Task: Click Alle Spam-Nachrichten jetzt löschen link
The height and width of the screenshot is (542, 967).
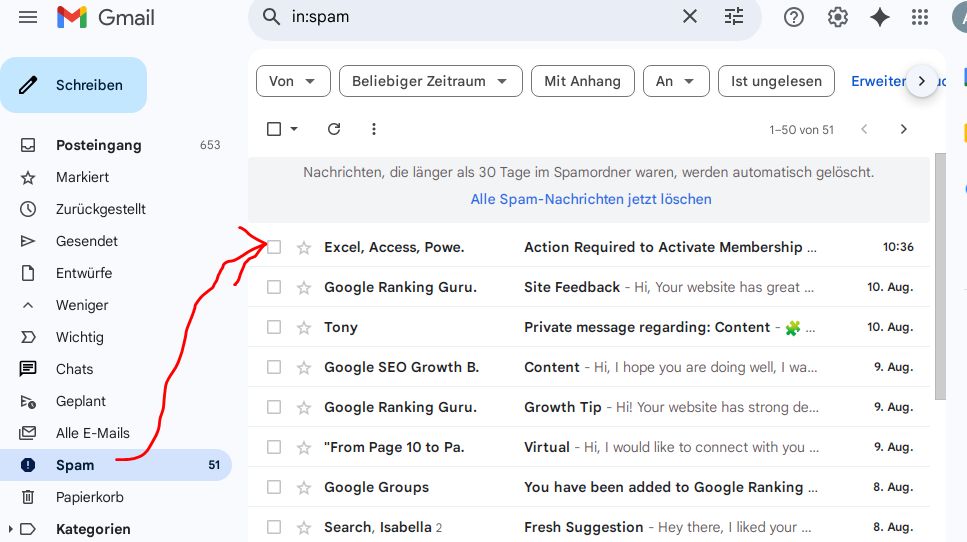Action: coord(591,199)
